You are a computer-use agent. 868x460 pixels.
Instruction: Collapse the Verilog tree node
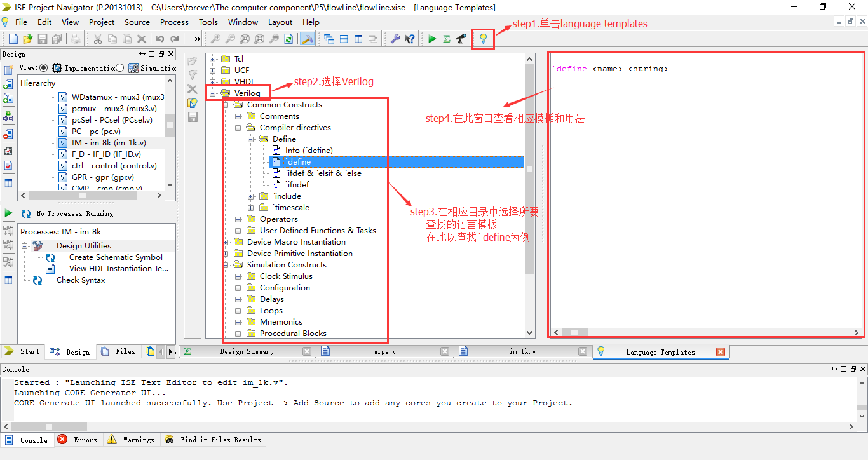213,93
